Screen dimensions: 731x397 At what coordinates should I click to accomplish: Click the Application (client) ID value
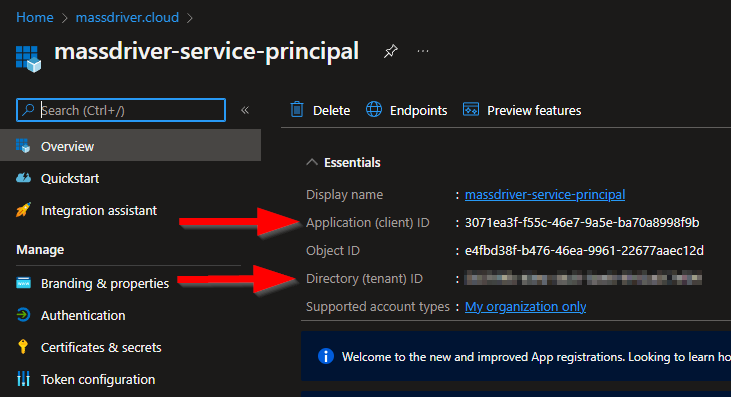(x=582, y=222)
